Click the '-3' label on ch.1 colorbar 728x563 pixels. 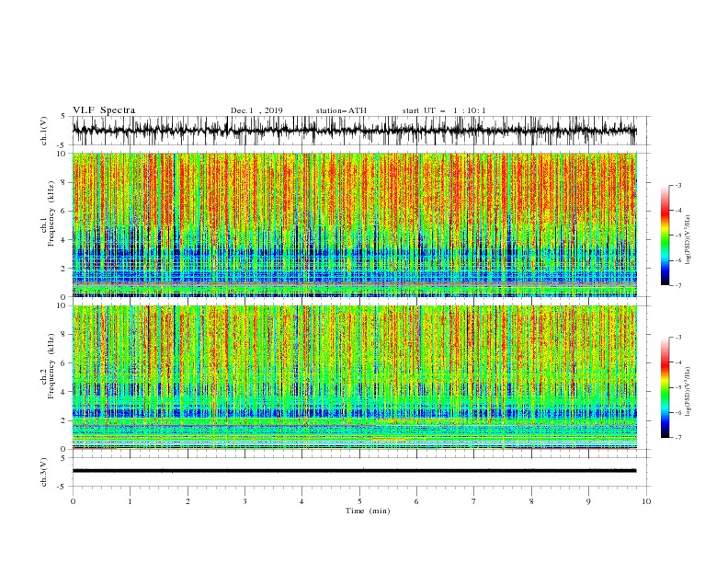(678, 185)
